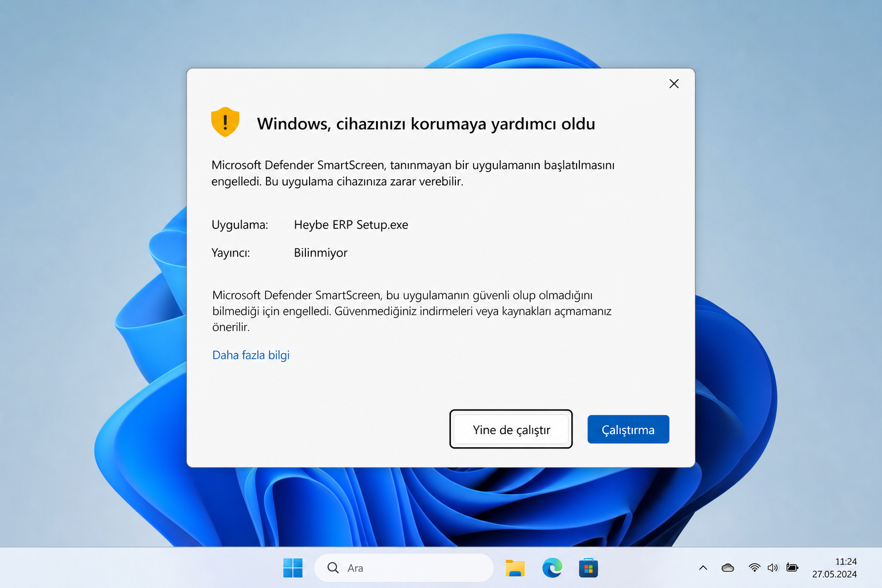This screenshot has width=882, height=588.
Task: Click the search magnifier icon in taskbar
Action: 333,568
